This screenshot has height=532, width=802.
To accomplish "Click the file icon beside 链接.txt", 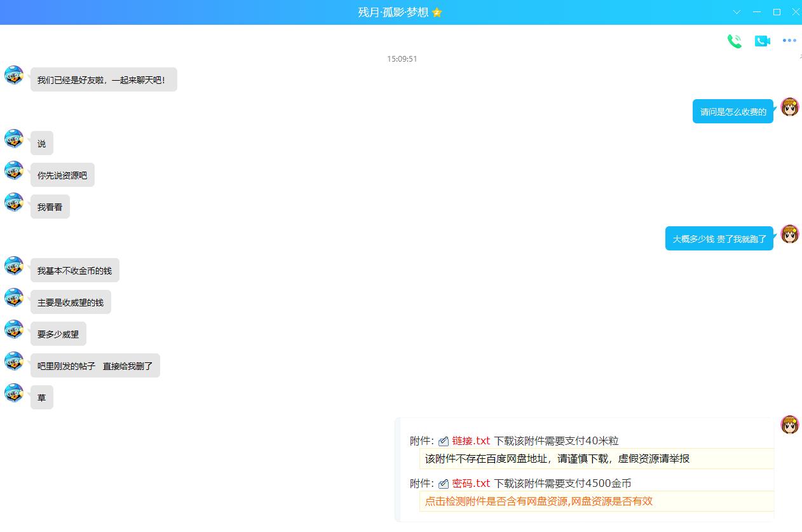I will pos(444,441).
